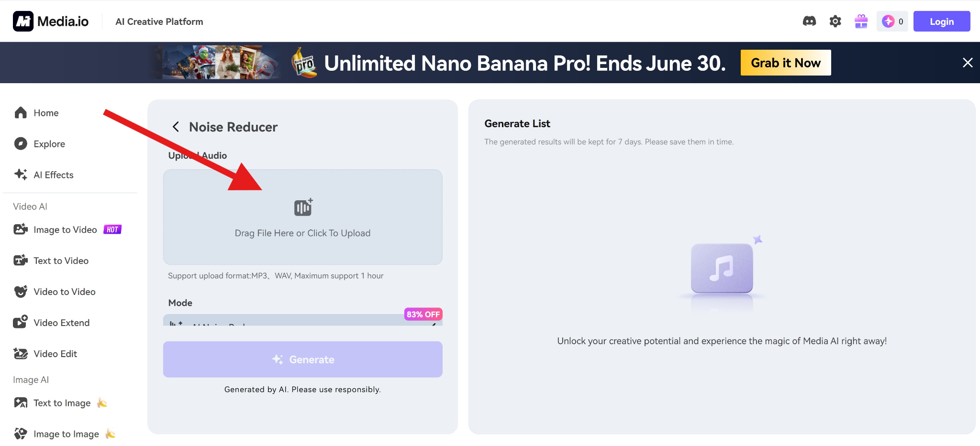Open the Video Extend tool
The image size is (980, 446).
click(x=61, y=323)
